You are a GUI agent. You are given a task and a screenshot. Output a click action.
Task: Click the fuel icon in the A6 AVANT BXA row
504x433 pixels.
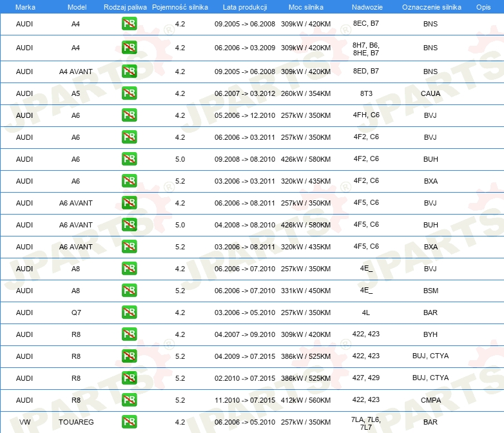(x=129, y=247)
